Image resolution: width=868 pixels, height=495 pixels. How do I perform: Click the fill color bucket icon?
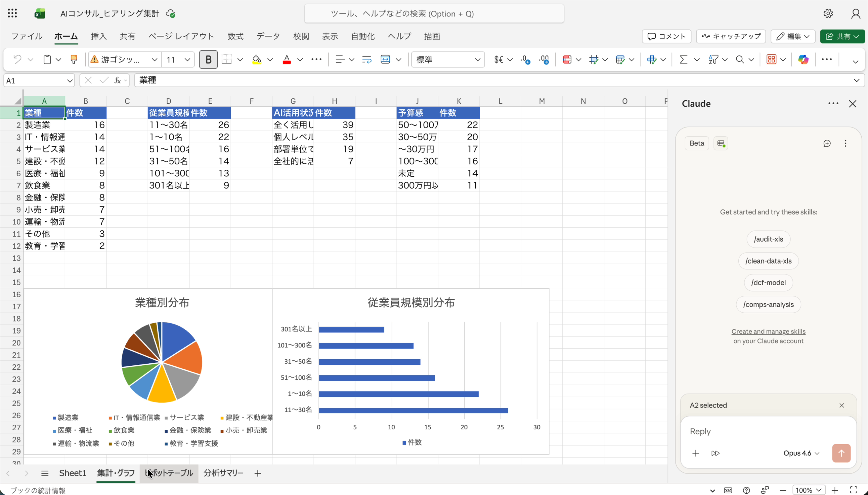(x=257, y=59)
